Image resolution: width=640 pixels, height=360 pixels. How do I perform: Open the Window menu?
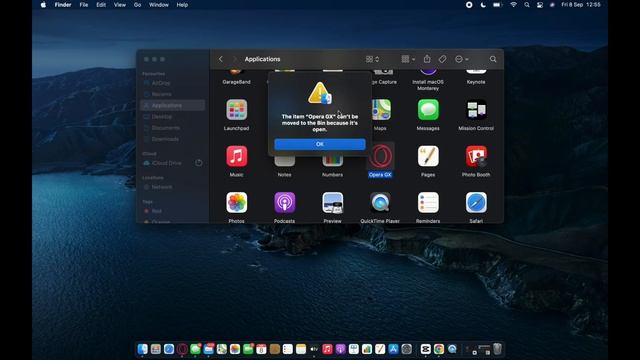159,5
